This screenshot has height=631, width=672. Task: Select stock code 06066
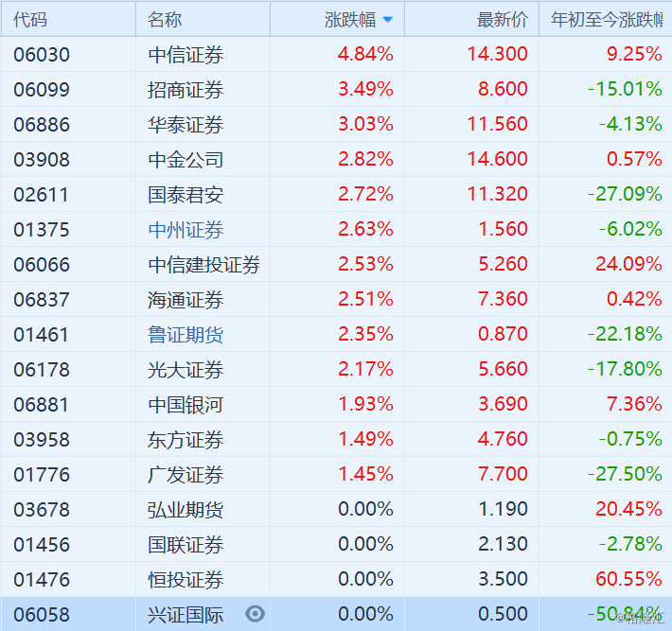click(x=42, y=265)
